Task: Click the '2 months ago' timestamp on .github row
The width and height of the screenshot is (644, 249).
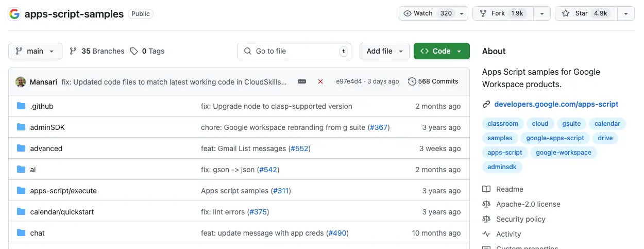Action: click(438, 106)
